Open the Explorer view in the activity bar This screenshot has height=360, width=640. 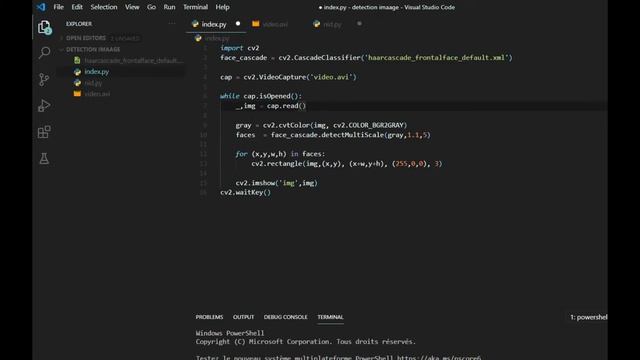pos(44,28)
